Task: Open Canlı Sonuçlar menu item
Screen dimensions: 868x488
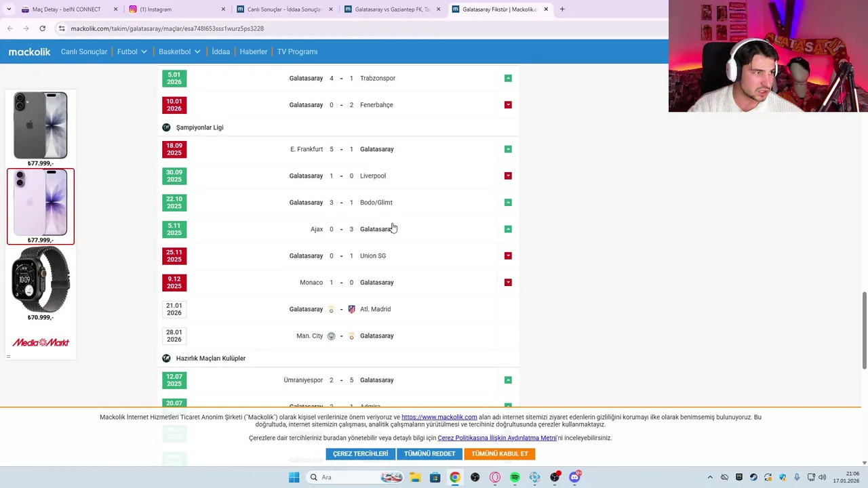Action: coord(84,52)
